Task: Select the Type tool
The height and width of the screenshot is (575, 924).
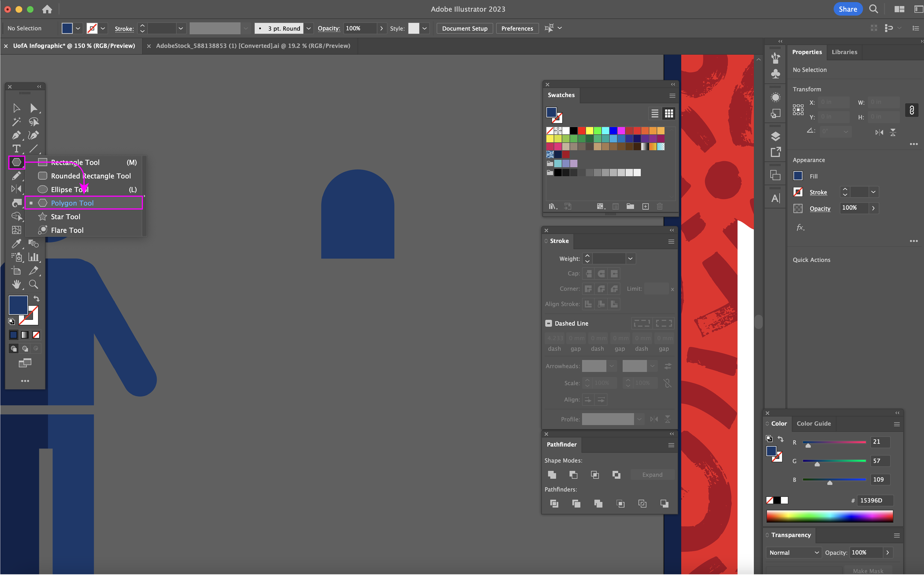Action: pos(16,149)
